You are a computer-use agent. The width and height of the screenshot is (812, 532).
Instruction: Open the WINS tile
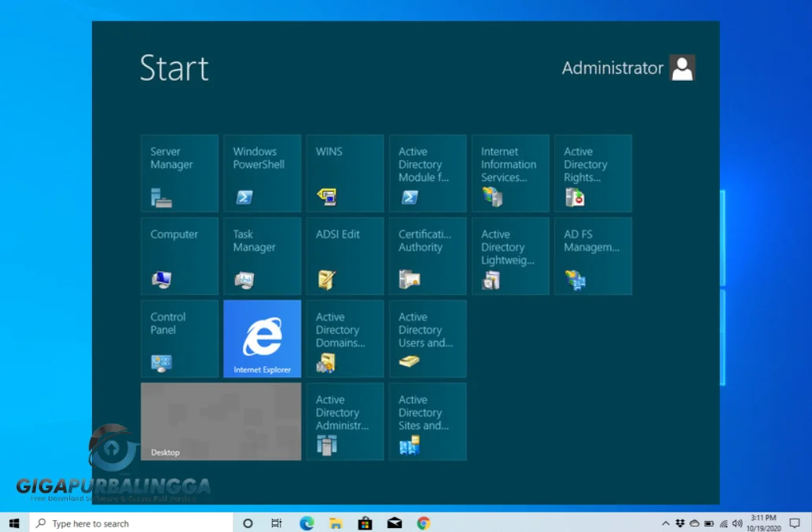(x=345, y=174)
